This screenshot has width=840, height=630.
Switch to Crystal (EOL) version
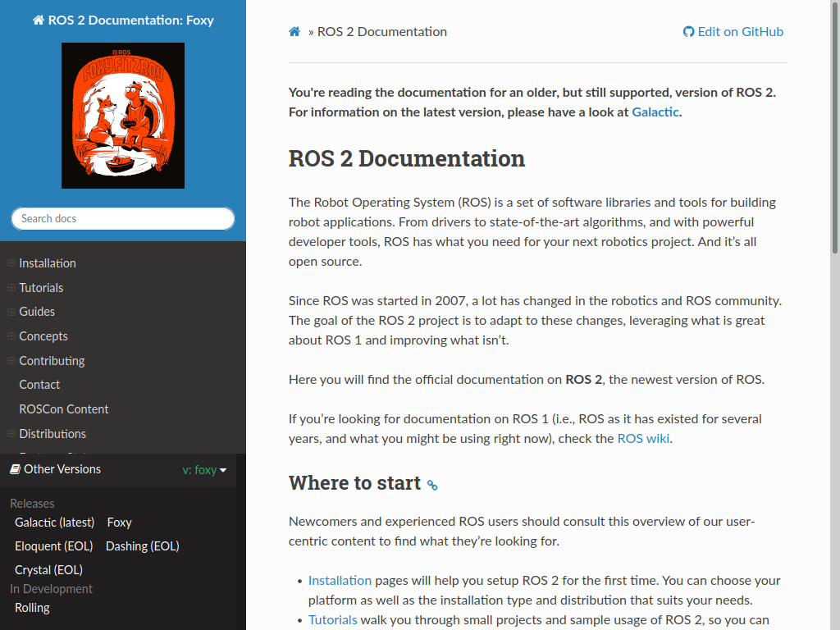click(48, 570)
